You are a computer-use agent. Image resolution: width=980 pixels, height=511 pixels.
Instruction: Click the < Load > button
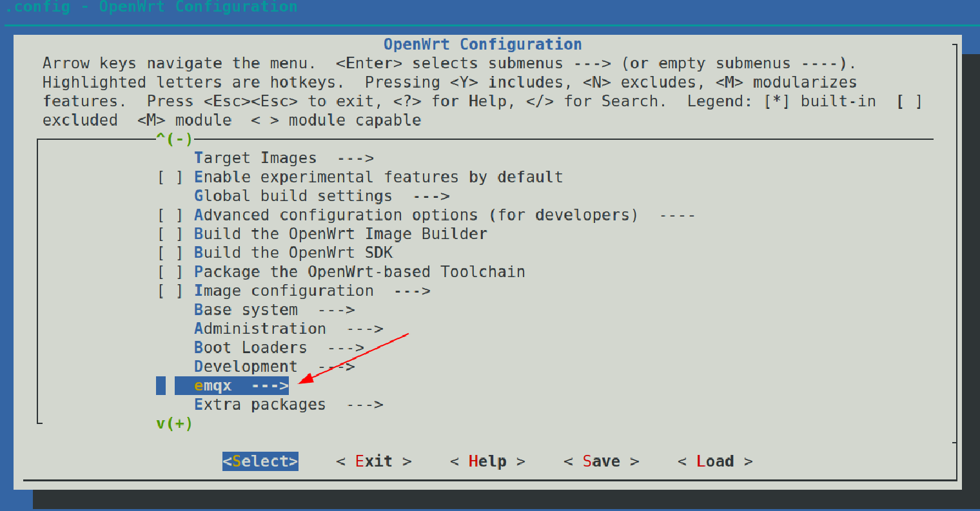click(715, 461)
